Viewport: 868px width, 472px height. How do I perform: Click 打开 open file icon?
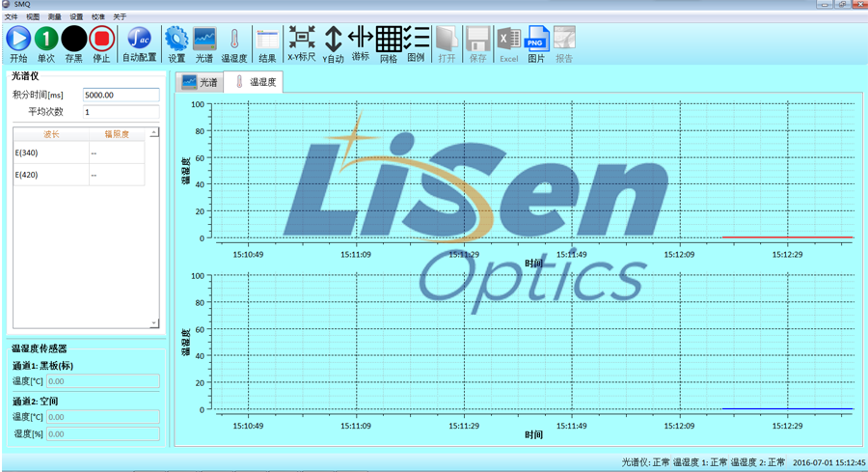pos(447,44)
